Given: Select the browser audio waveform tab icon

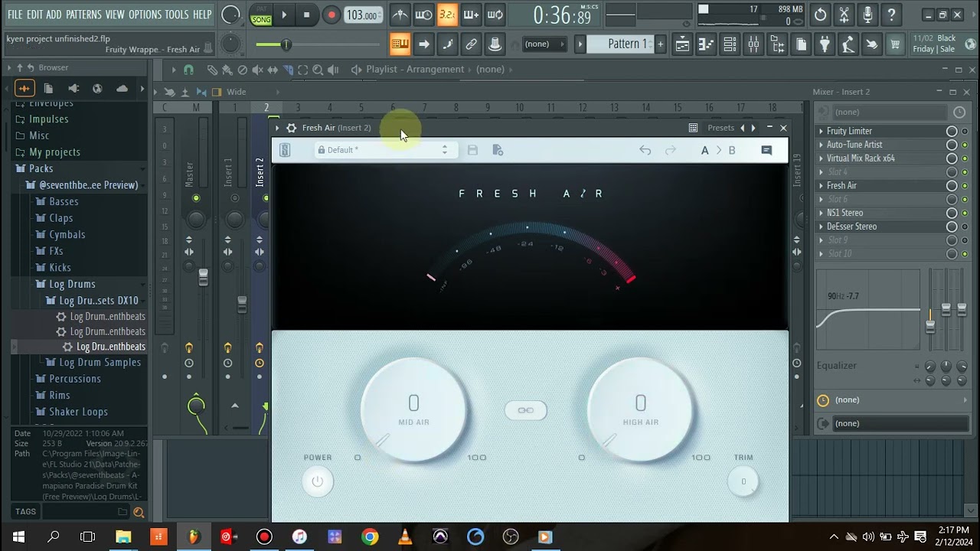Looking at the screenshot, I should (x=24, y=88).
